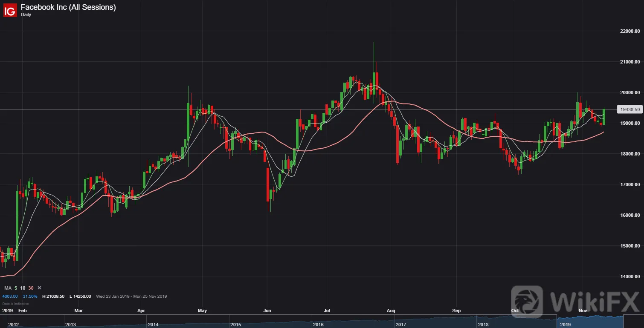Screen dimensions: 644x328
Task: Jump to 2014 in the overview navigator
Action: coord(153,325)
